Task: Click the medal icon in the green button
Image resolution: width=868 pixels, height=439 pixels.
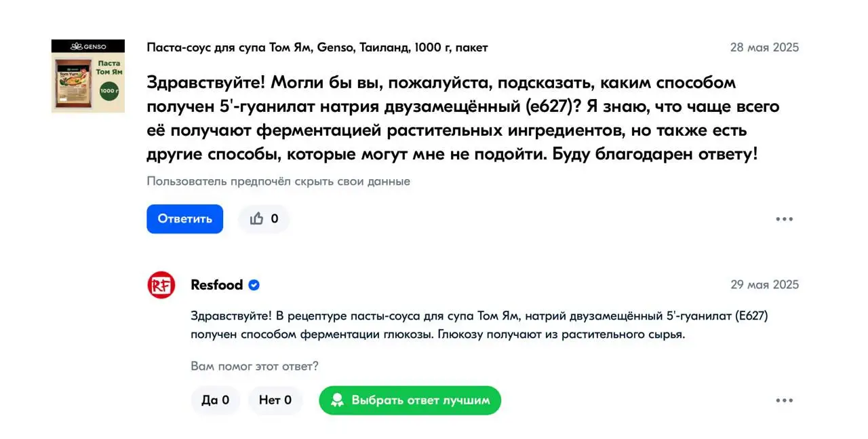Action: (x=337, y=400)
